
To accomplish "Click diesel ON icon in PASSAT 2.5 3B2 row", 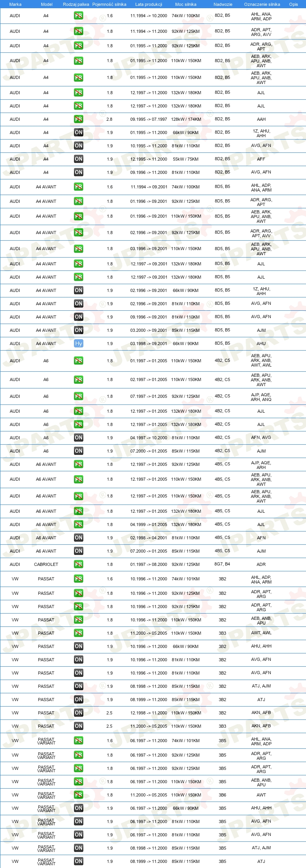I will (79, 713).
